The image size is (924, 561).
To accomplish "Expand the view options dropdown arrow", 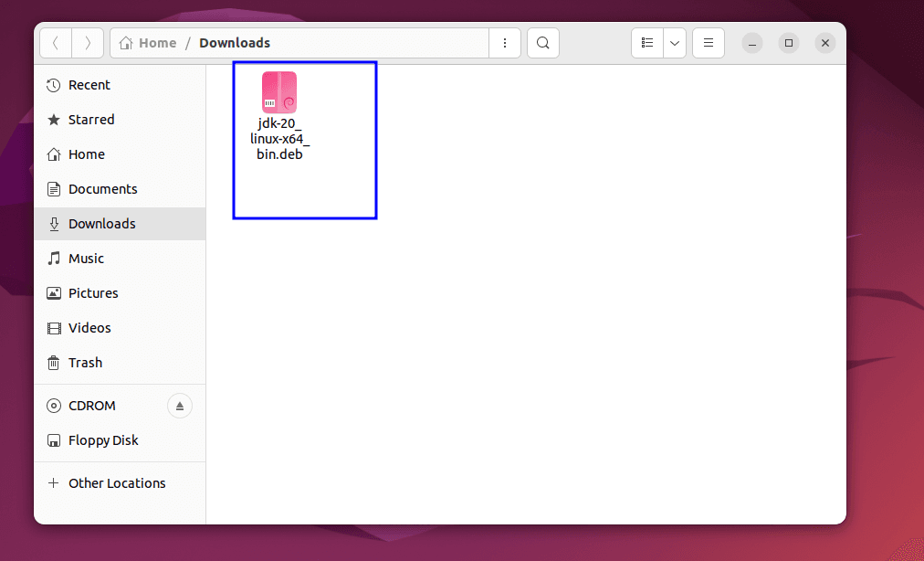I will [675, 43].
